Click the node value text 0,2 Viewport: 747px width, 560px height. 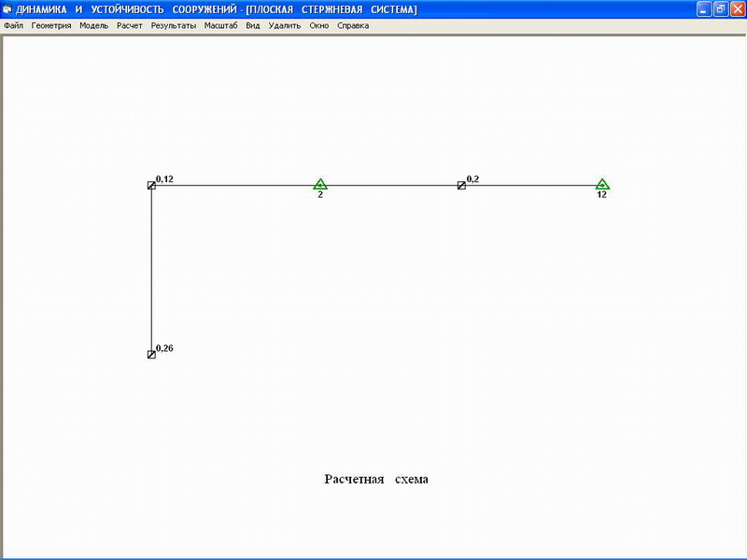click(472, 179)
